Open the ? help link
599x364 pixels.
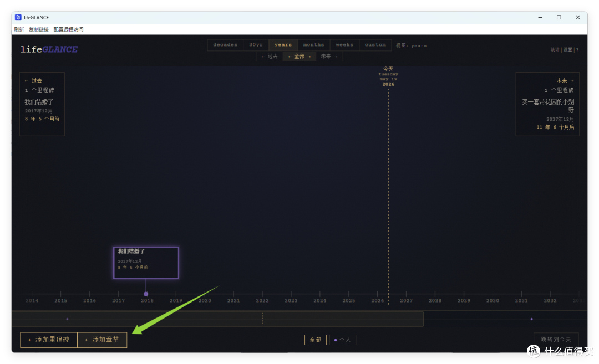(x=577, y=50)
